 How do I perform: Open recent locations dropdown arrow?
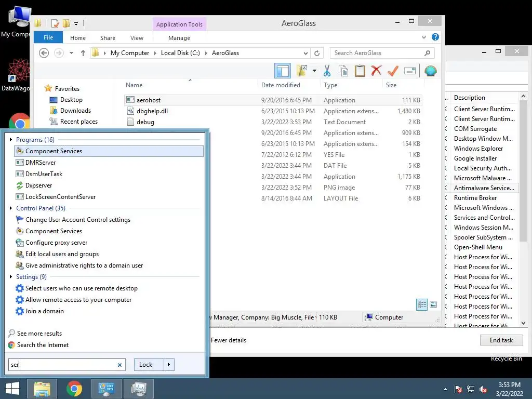(x=71, y=53)
